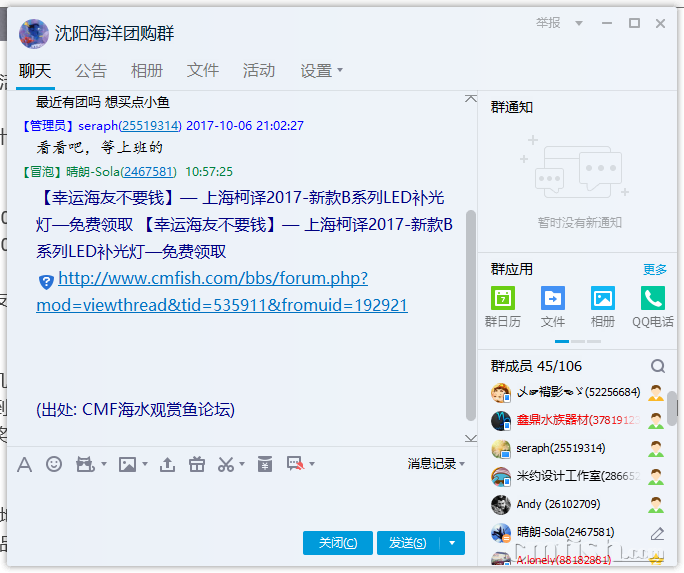The width and height of the screenshot is (684, 573).
Task: Open the emoji picker smiley icon
Action: pyautogui.click(x=54, y=464)
